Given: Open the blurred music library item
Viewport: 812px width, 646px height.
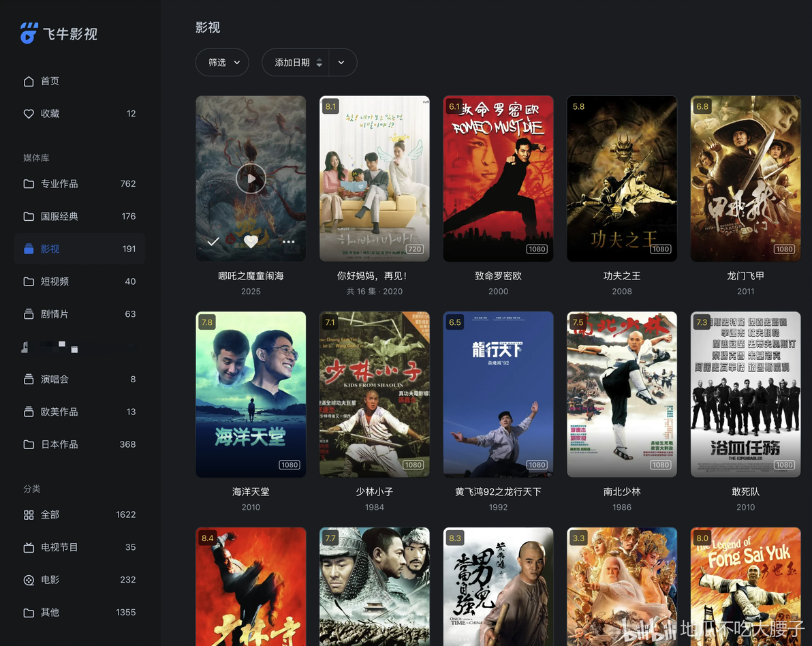Looking at the screenshot, I should pos(80,347).
